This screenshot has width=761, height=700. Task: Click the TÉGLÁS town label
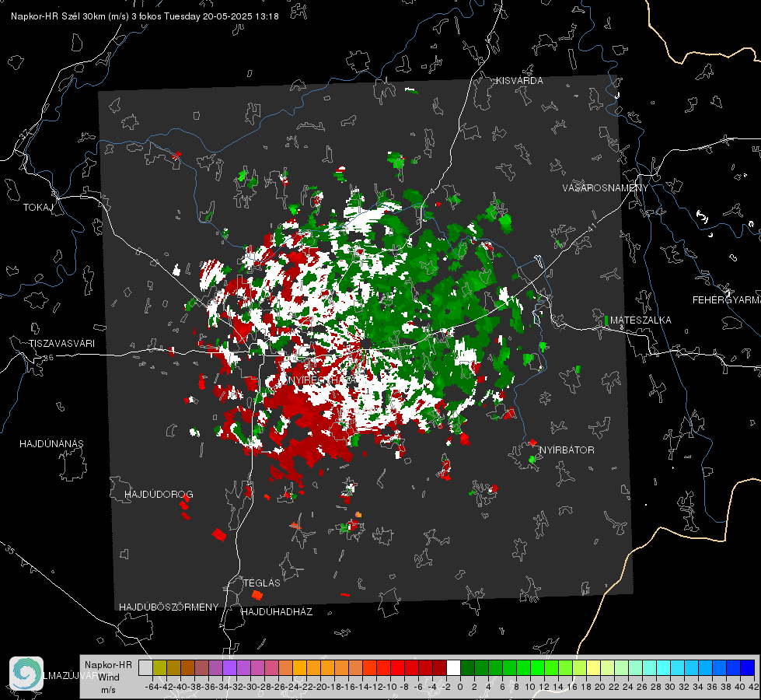coord(262,583)
